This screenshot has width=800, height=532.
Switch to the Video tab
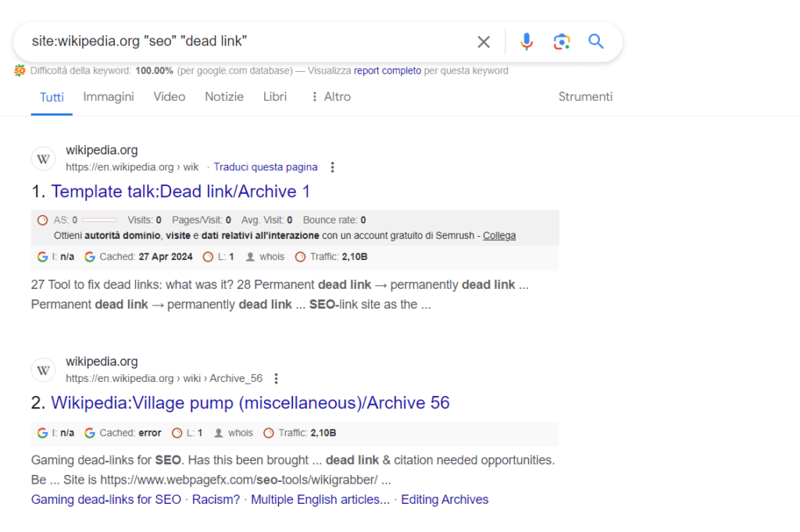(170, 97)
